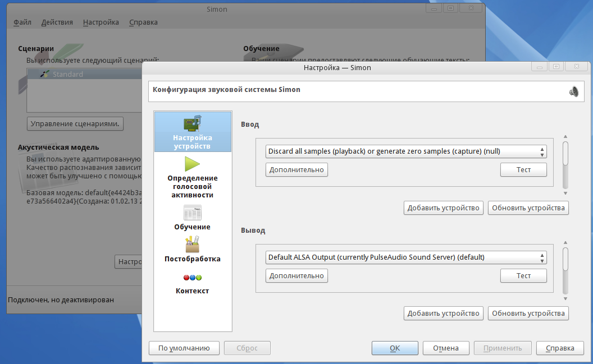
Task: Click Ввод list scrollbar thumb
Action: tap(565, 153)
